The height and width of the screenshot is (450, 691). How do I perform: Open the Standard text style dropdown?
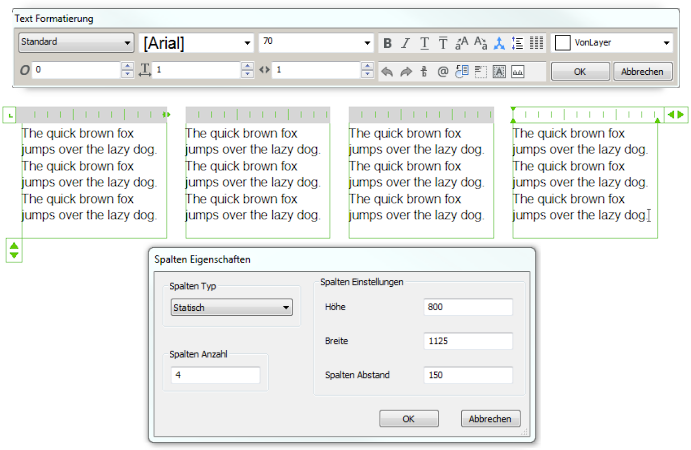[x=76, y=43]
